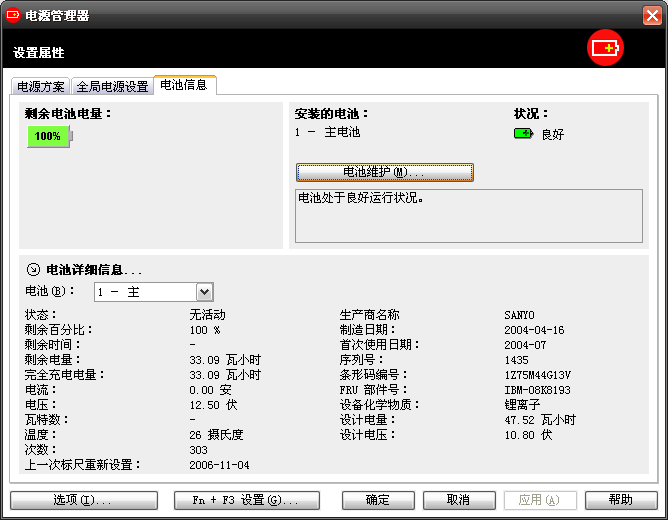The width and height of the screenshot is (668, 520).
Task: Open the 全局电源设置 tab
Action: click(x=112, y=87)
